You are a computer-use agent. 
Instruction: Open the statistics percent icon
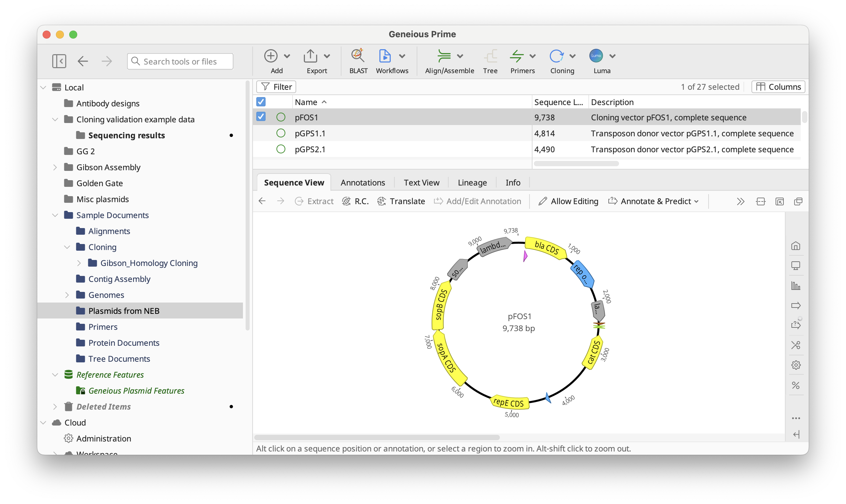796,385
